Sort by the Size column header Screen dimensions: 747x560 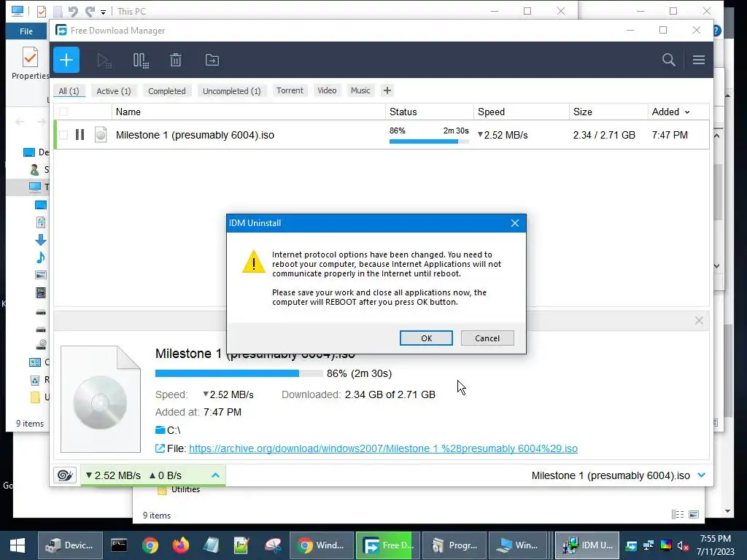(608, 112)
